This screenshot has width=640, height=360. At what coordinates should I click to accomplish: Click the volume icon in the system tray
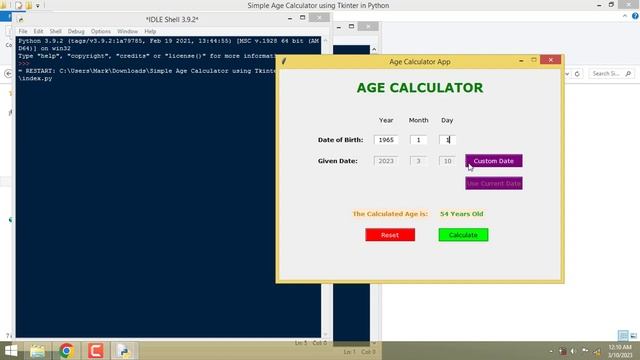click(573, 351)
